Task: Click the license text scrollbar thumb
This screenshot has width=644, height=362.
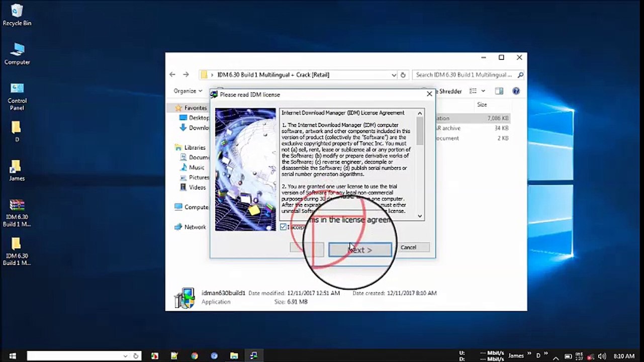Action: [x=420, y=131]
